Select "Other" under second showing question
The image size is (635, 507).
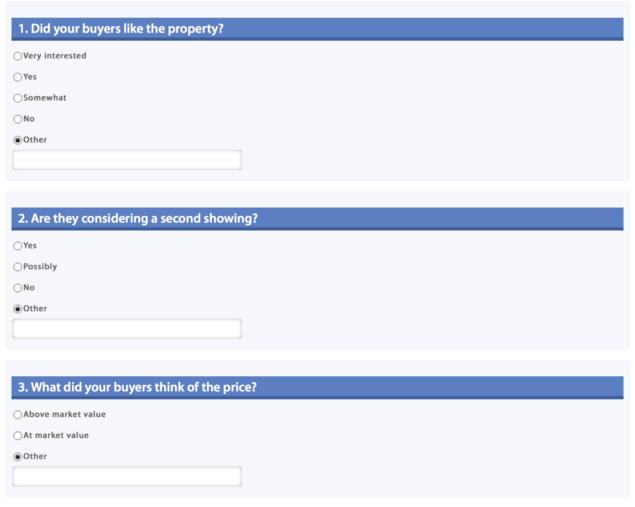pos(17,309)
